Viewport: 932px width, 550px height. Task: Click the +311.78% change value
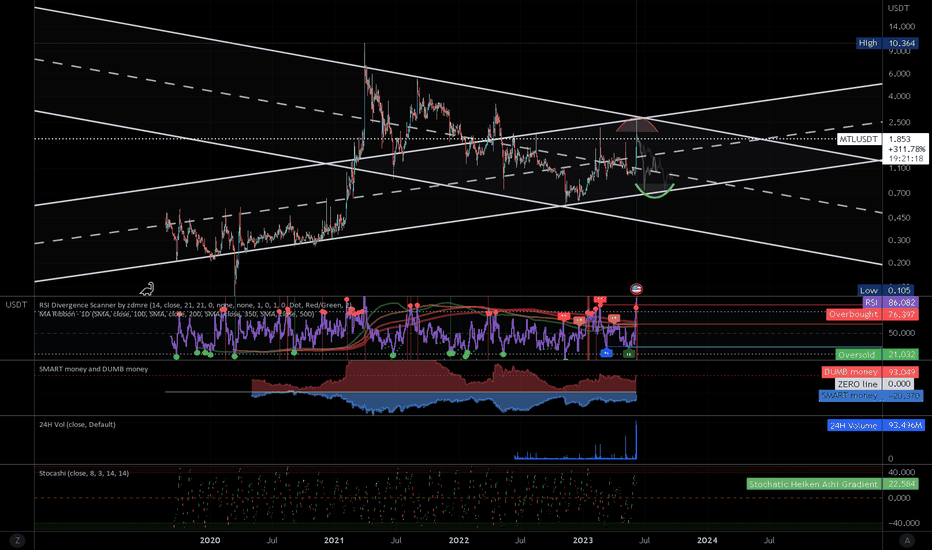coord(907,149)
